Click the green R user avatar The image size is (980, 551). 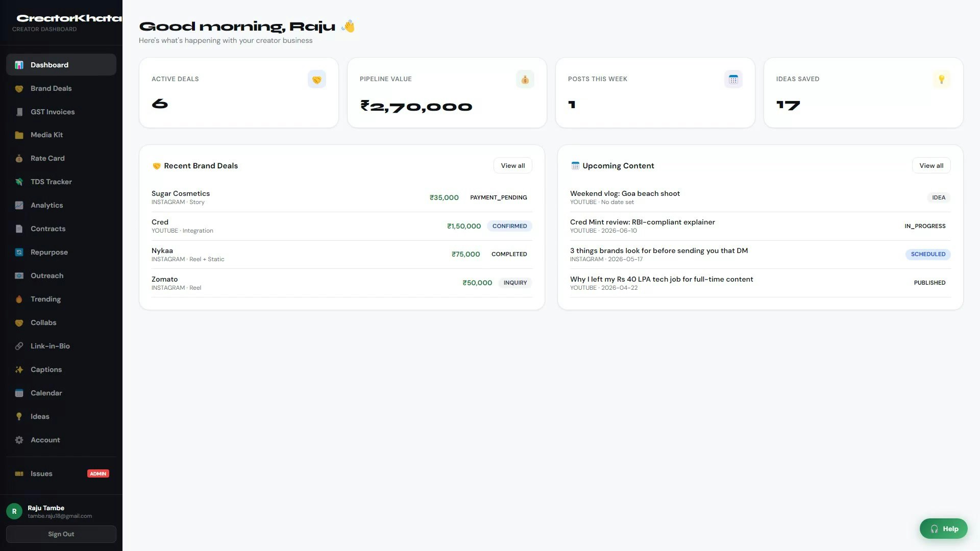(14, 511)
